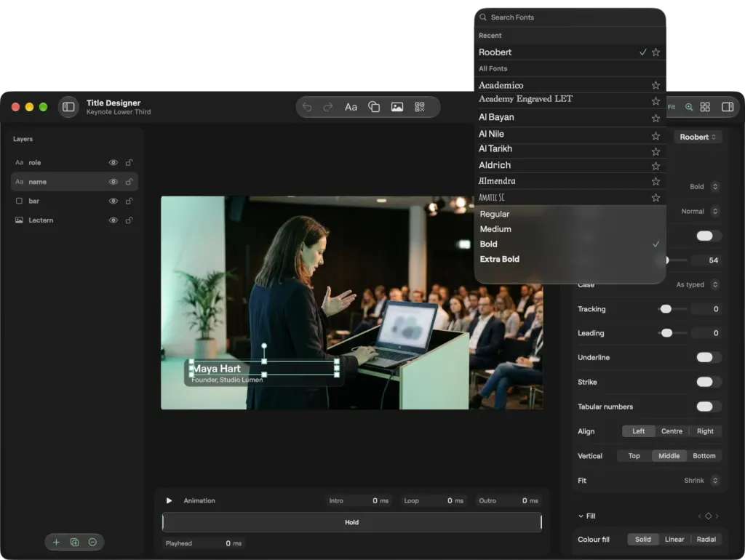The image size is (745, 560).
Task: Click the Search Fonts field
Action: coord(570,17)
